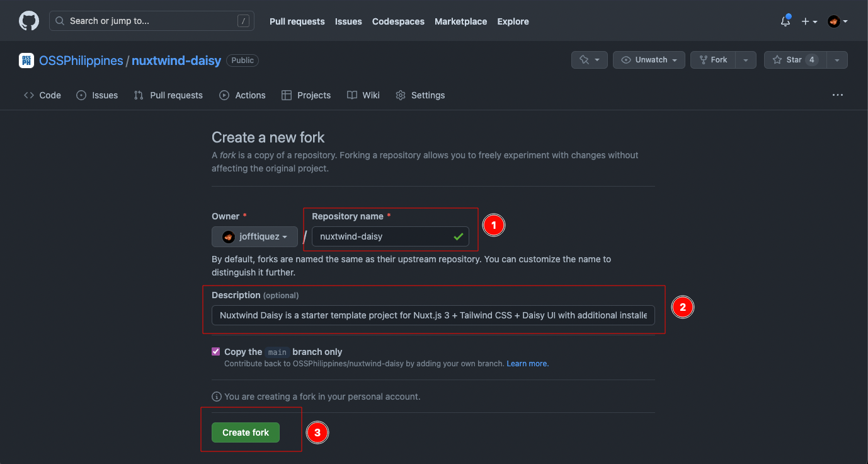Click the slash shortcut key icon in search

[243, 21]
